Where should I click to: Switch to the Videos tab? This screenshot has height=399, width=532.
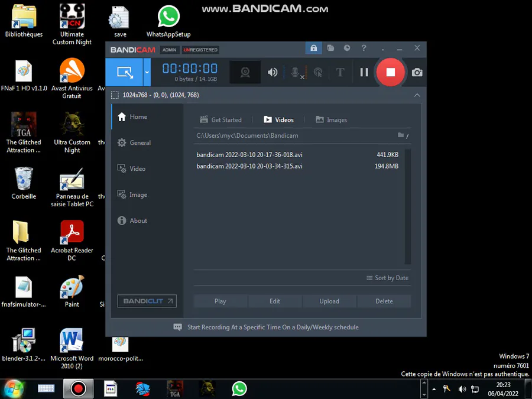click(x=278, y=120)
